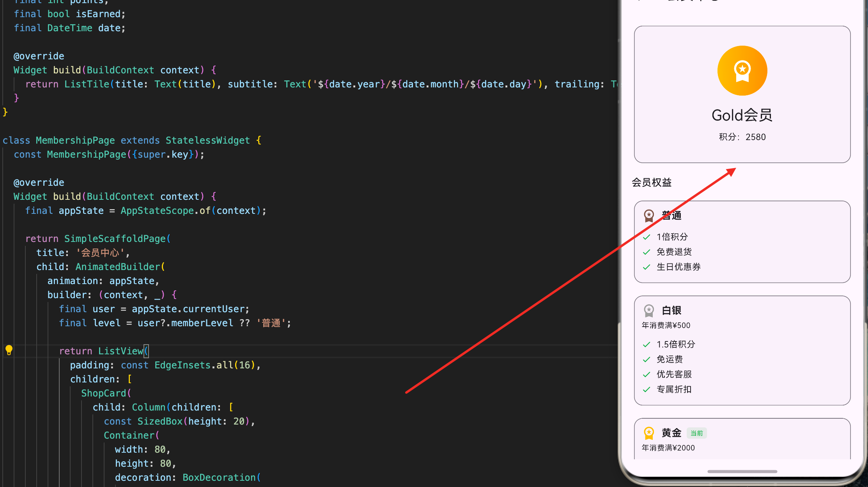Click the checkmark beside 免运费

coord(647,359)
